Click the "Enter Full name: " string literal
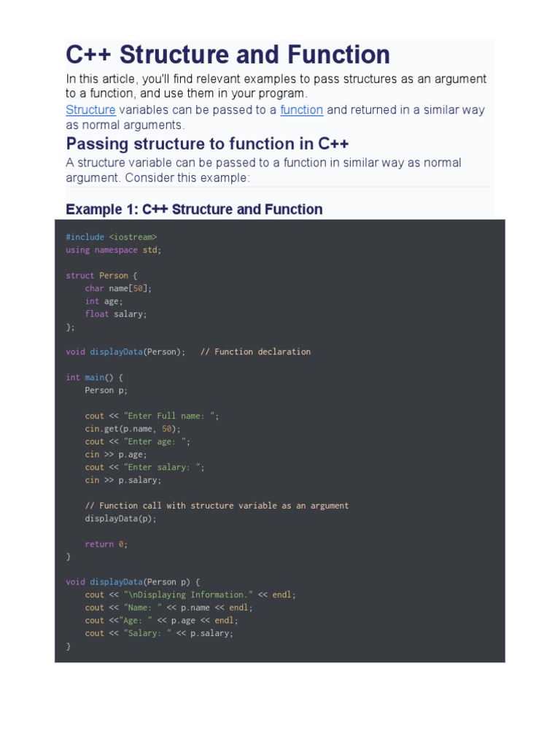The height and width of the screenshot is (747, 560). (x=170, y=416)
